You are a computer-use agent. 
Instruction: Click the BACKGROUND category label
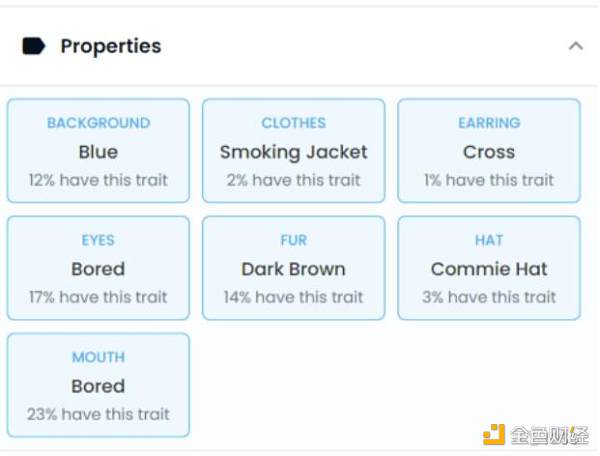[98, 123]
